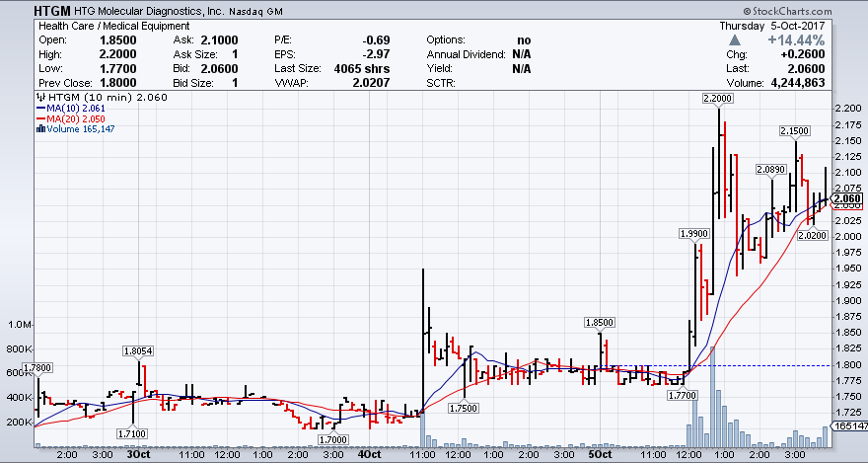Click the HTGM price bar legend icon
868x463 pixels.
38,98
